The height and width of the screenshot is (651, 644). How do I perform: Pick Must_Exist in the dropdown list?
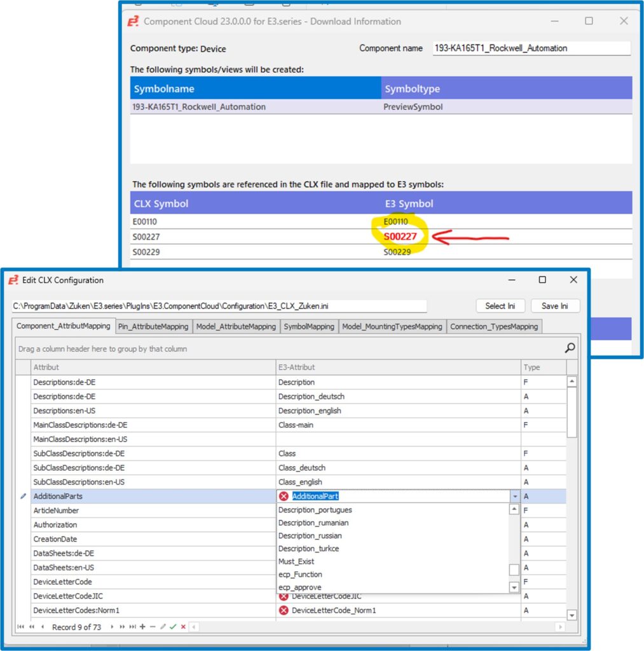coord(296,561)
